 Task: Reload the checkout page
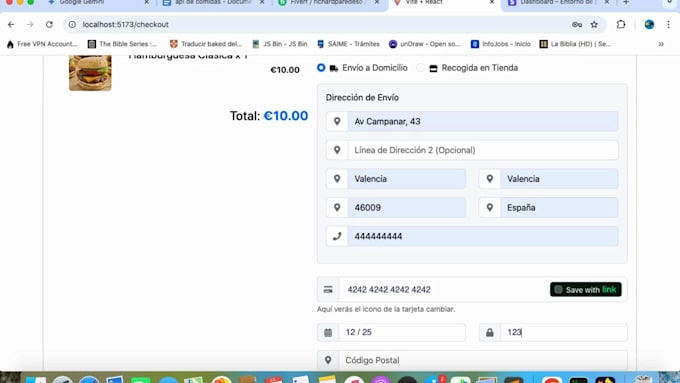click(x=49, y=25)
